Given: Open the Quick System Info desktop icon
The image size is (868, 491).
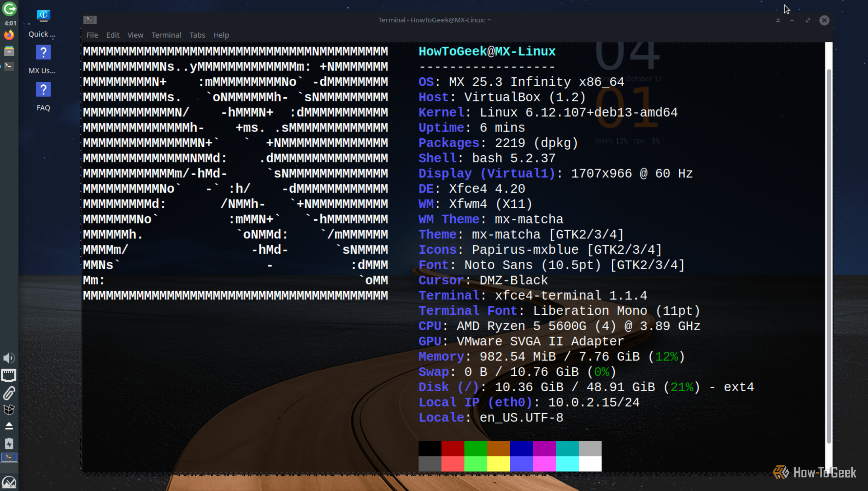Looking at the screenshot, I should pyautogui.click(x=43, y=24).
